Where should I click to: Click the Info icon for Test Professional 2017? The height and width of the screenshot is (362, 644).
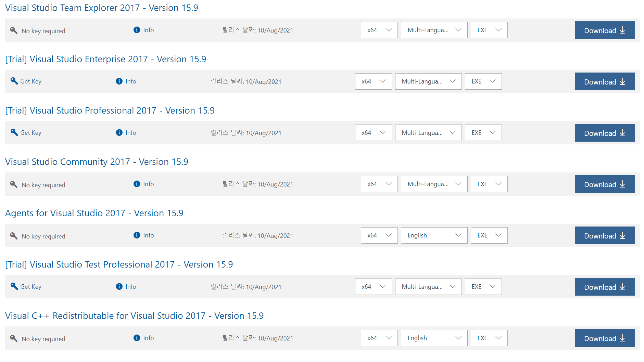pyautogui.click(x=119, y=287)
